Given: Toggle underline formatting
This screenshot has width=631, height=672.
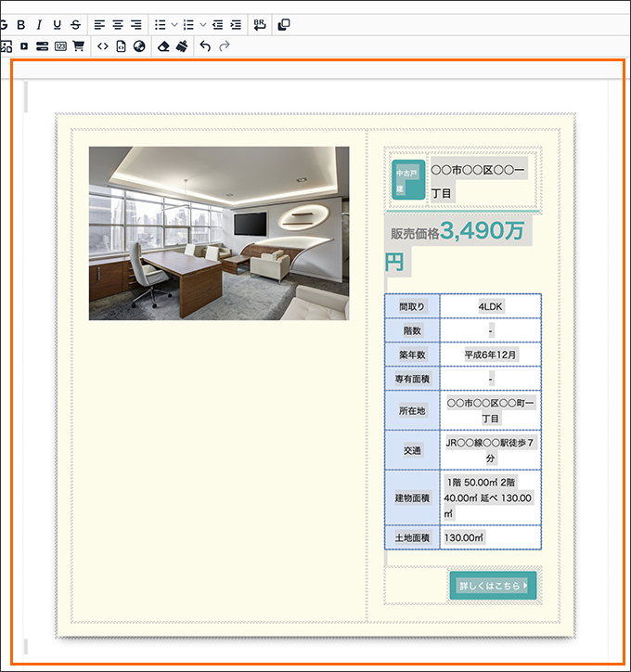Looking at the screenshot, I should 57,25.
